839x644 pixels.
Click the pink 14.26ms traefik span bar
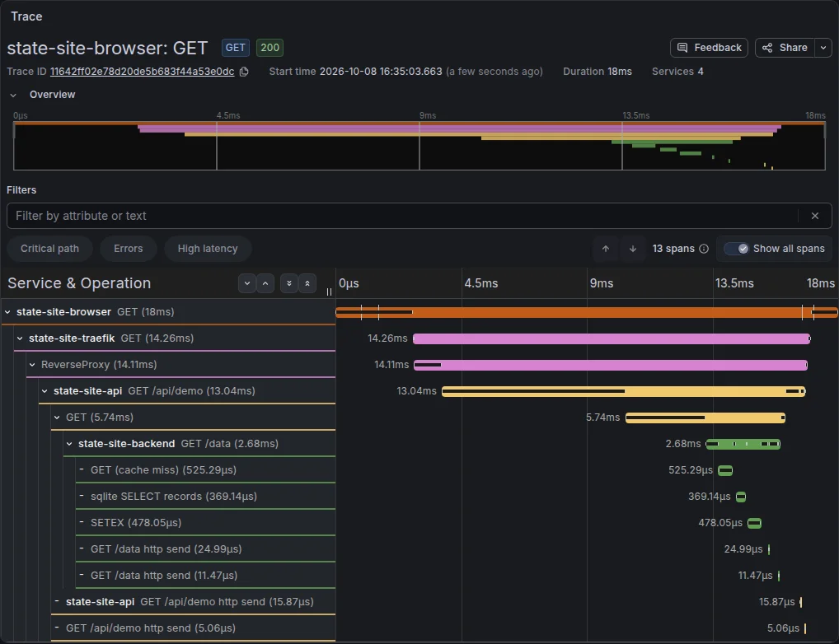[612, 338]
